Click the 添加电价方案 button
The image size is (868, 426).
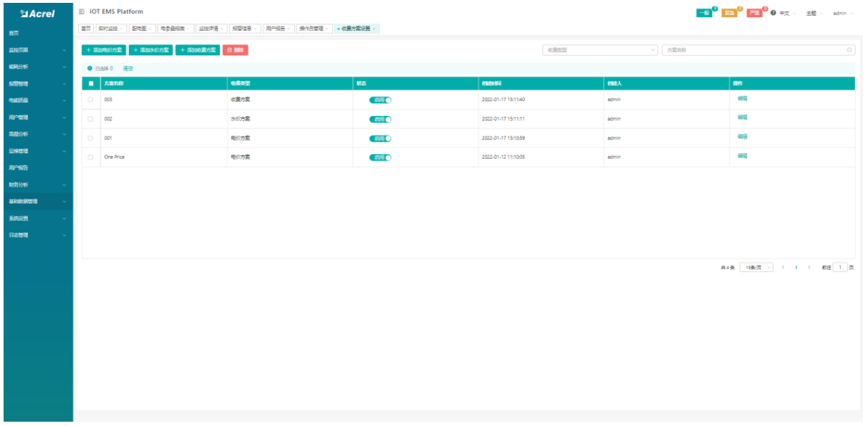(104, 50)
